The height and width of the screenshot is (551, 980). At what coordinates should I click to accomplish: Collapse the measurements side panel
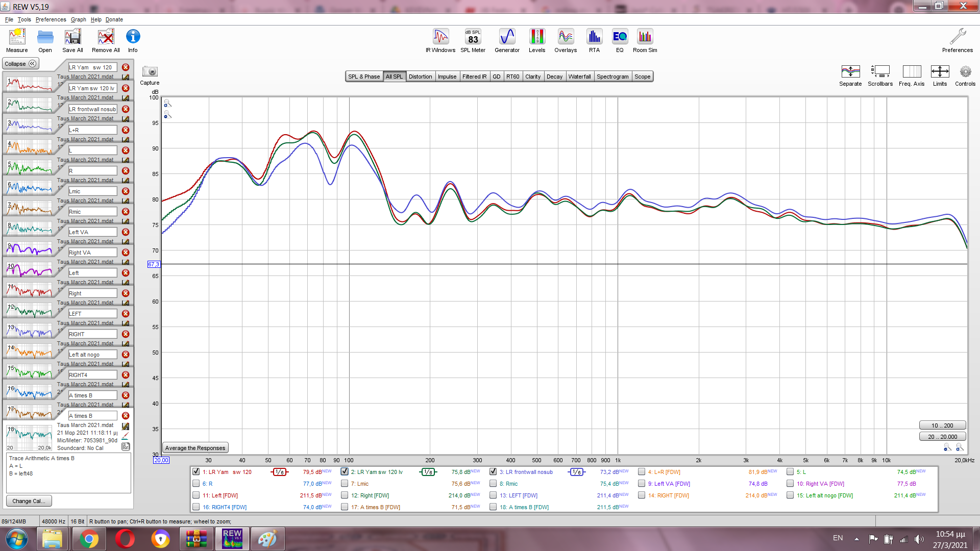pos(20,64)
